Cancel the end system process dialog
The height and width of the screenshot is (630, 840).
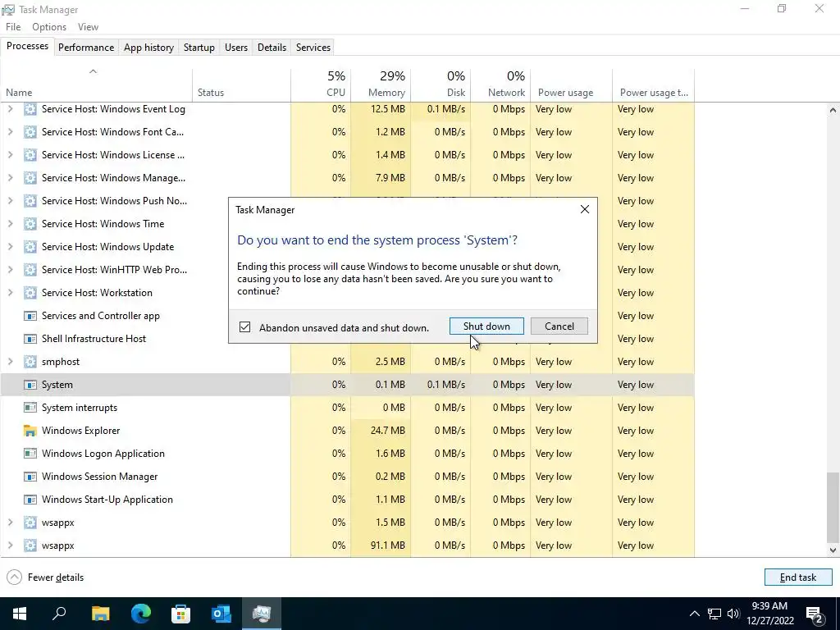point(559,326)
